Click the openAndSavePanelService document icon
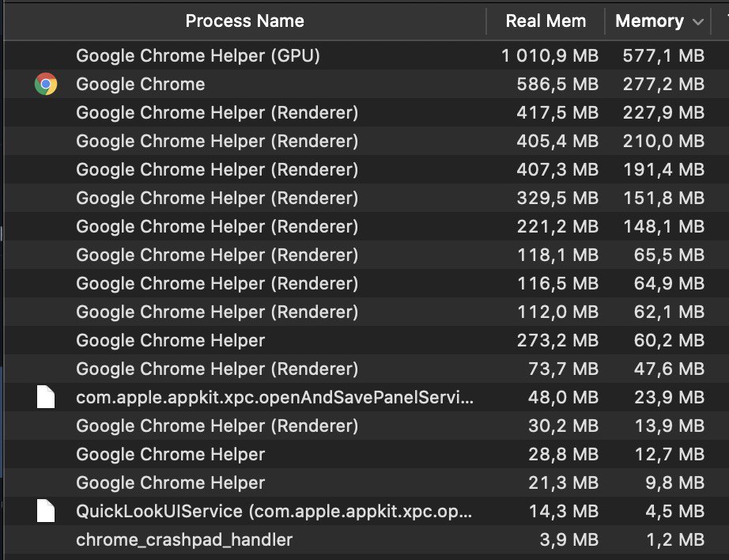Screen dimensions: 729x560 tap(46, 397)
